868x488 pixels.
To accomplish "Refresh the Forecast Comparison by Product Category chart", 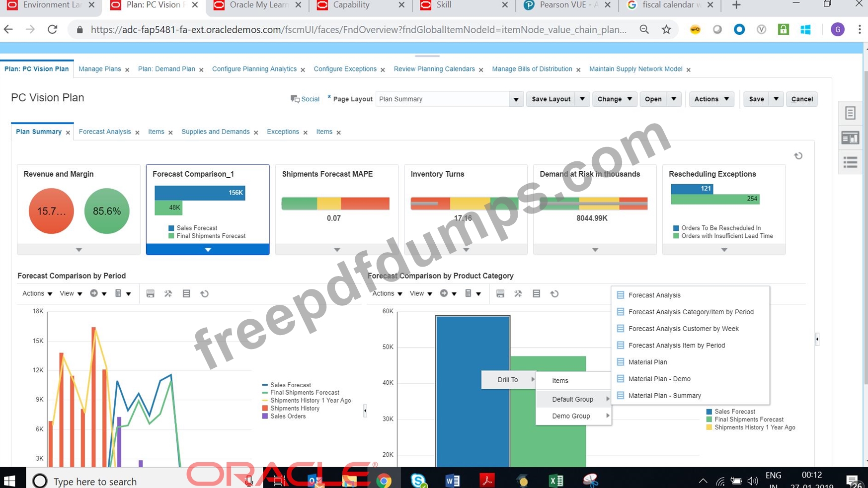I will [554, 294].
